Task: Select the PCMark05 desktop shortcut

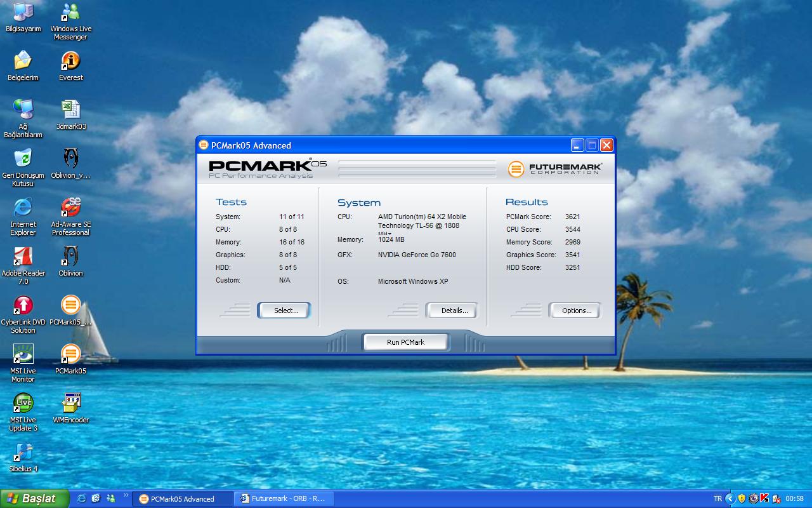Action: [70, 359]
